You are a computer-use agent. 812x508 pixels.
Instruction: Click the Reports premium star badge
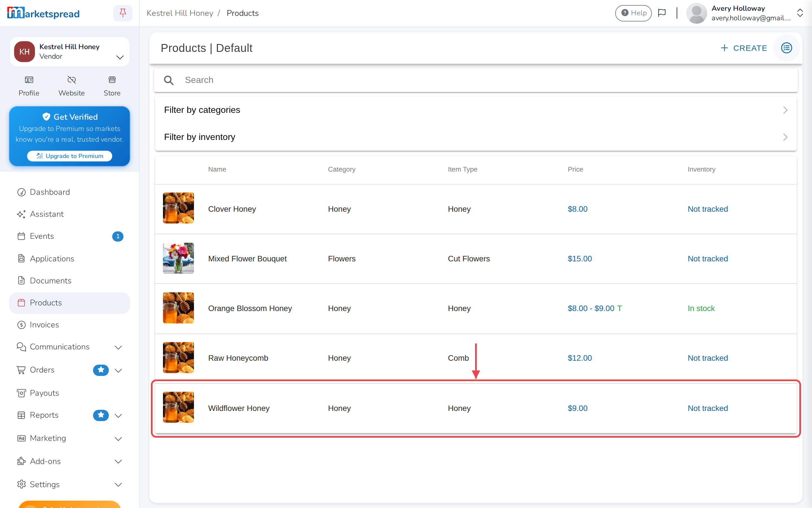pos(101,415)
